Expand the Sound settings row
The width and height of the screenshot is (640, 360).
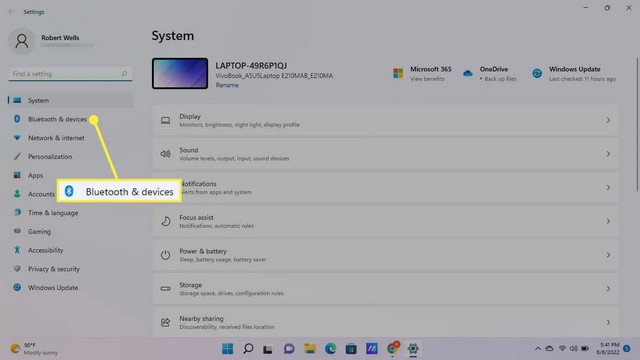(x=386, y=154)
